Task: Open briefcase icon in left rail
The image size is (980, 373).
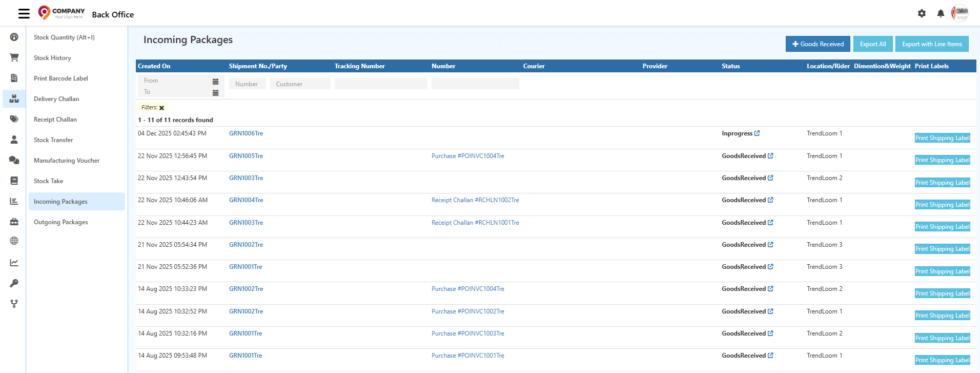Action: click(x=14, y=222)
